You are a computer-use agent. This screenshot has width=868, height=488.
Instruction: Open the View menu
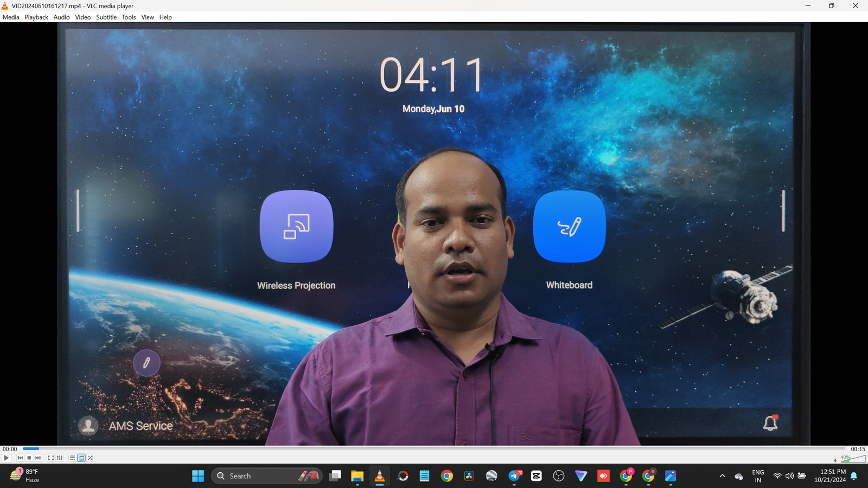[148, 17]
